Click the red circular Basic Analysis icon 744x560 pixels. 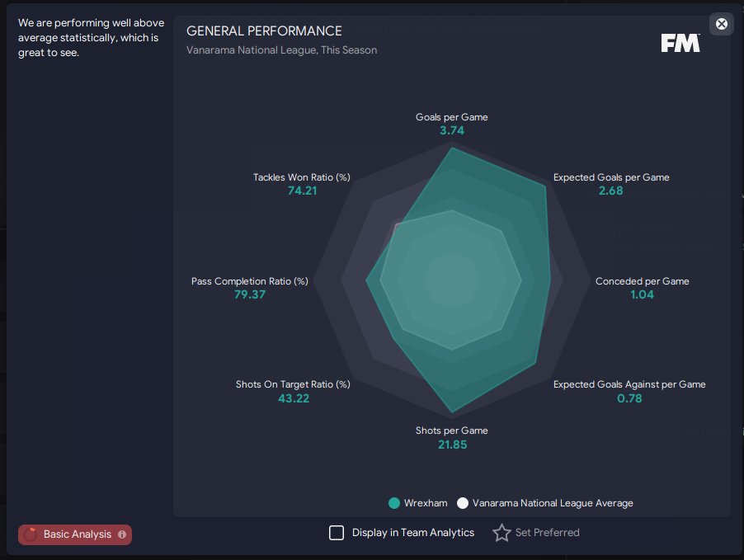click(x=31, y=534)
